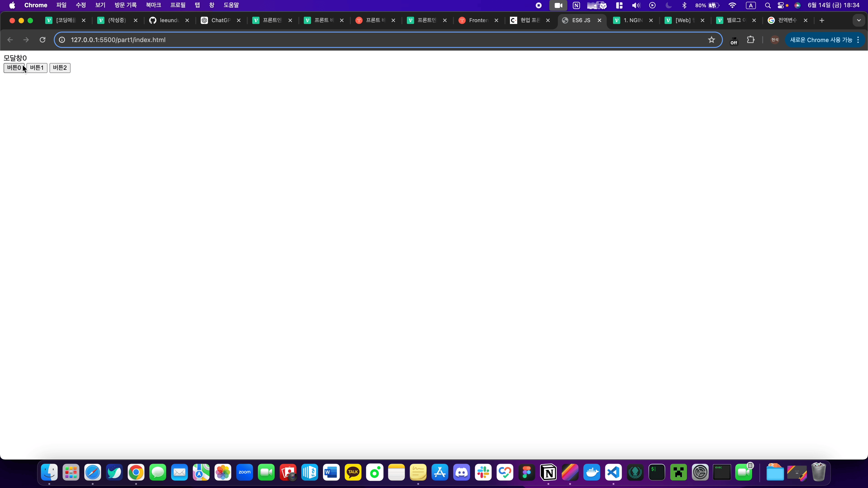Toggle Bluetooth in menu bar
868x488 pixels.
click(x=684, y=5)
